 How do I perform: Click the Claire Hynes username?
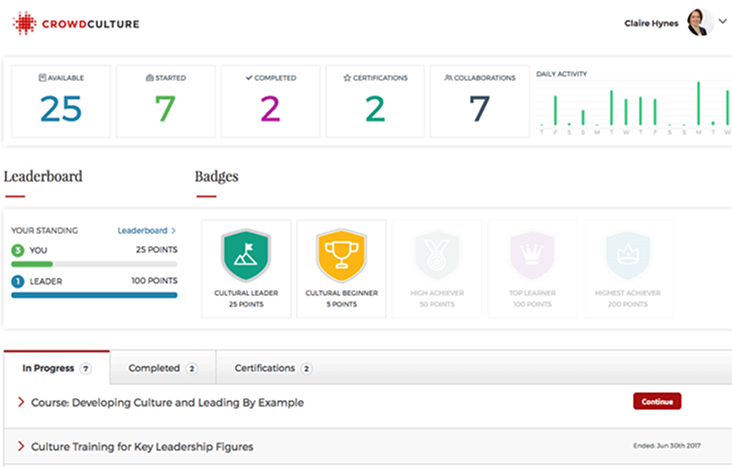pos(651,23)
